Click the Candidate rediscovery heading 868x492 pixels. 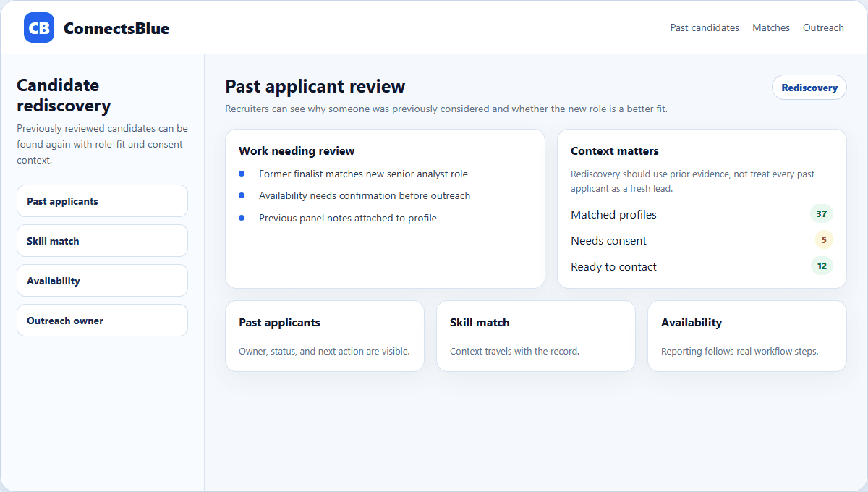coord(64,96)
